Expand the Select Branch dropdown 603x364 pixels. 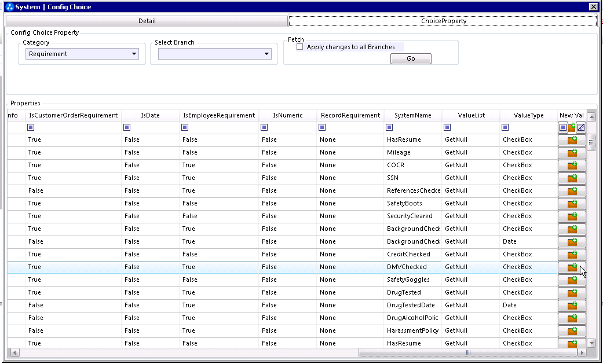(266, 54)
